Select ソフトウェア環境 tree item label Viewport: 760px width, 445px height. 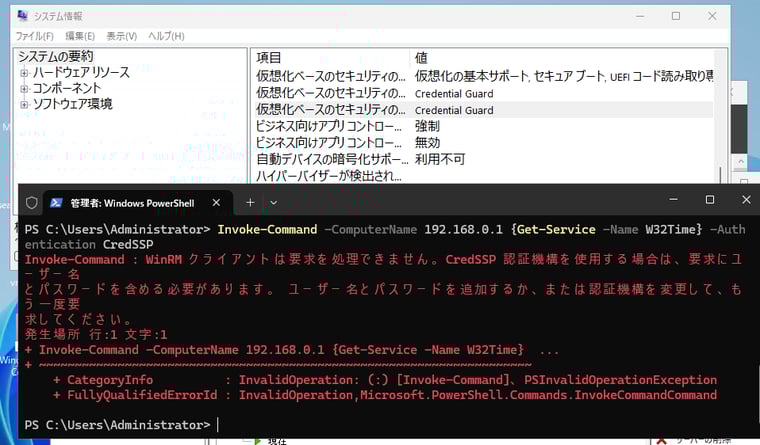click(72, 104)
